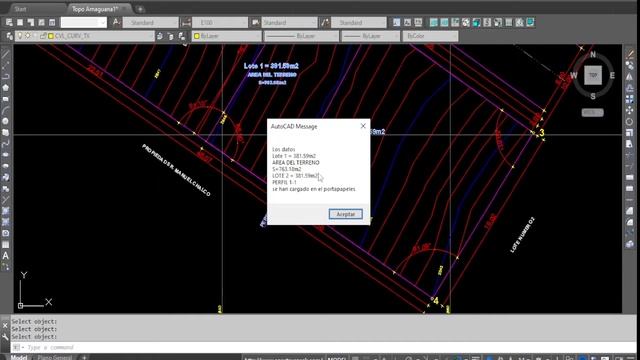
Task: Select the Spline draw tool
Action: 5,144
